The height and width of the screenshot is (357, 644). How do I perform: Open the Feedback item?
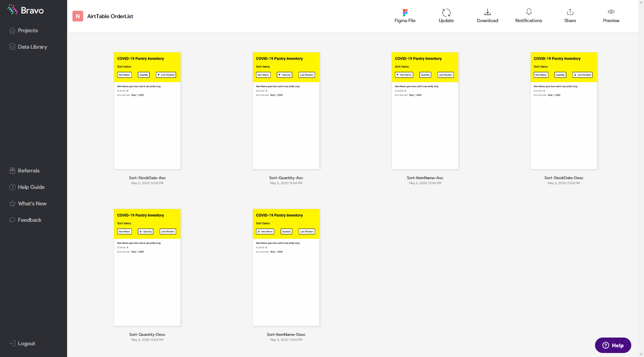coord(30,220)
